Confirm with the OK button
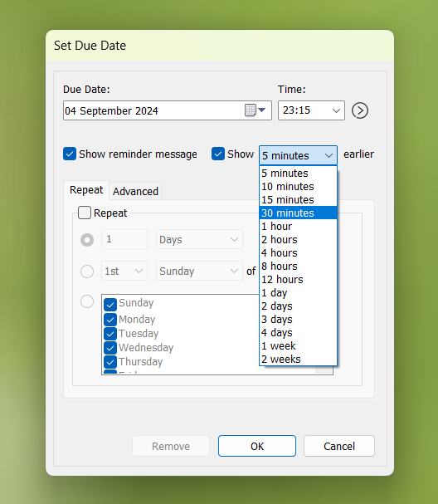The height and width of the screenshot is (504, 438). (257, 446)
